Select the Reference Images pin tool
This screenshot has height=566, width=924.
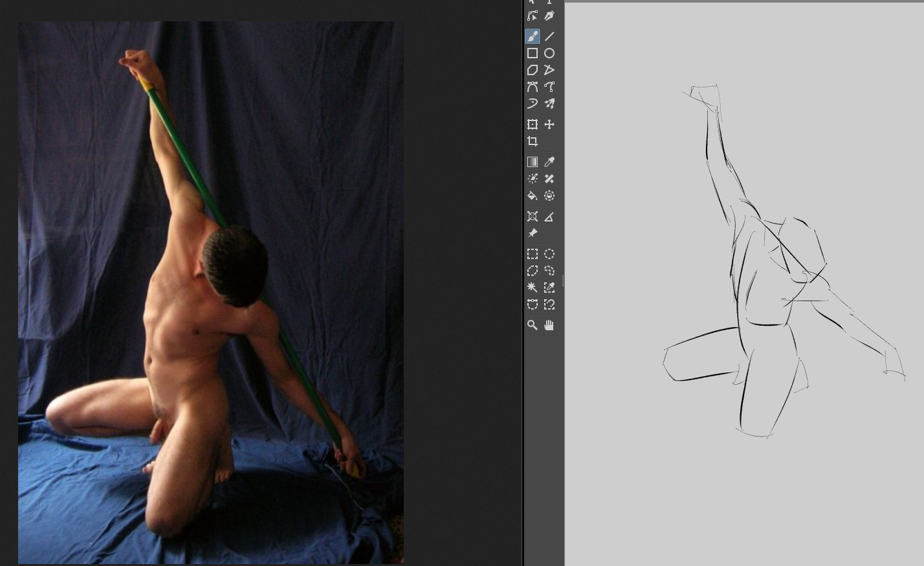[x=533, y=233]
